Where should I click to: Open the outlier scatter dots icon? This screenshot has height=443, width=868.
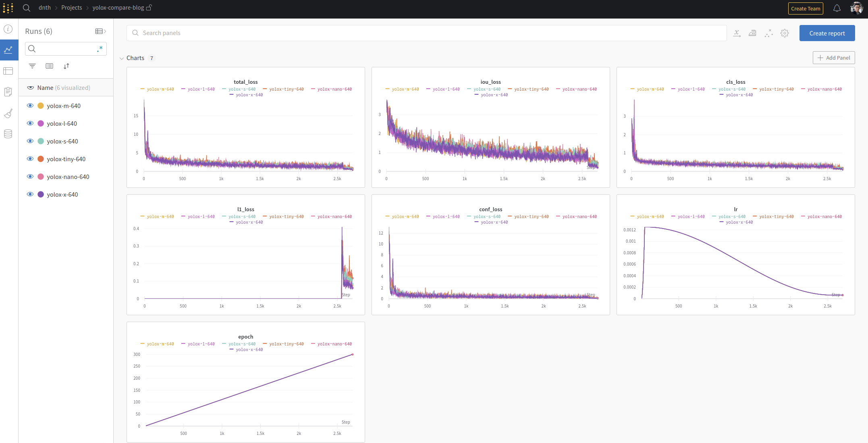click(x=768, y=33)
